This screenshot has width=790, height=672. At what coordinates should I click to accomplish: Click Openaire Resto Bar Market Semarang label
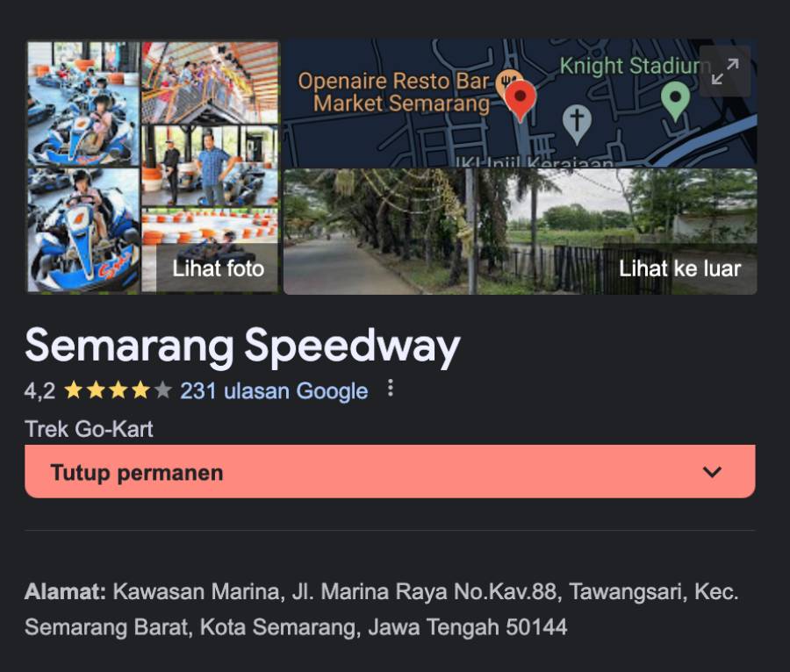point(394,92)
